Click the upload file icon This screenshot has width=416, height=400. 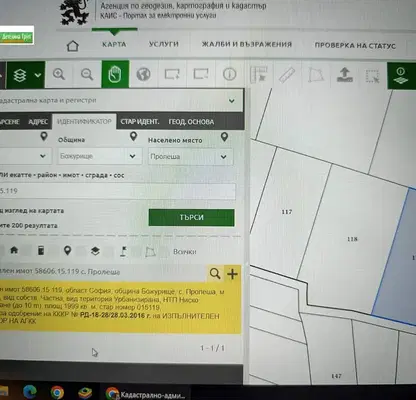tap(345, 75)
